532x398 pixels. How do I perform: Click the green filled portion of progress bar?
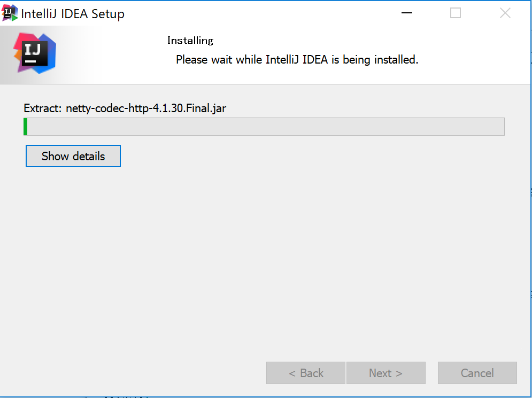26,127
